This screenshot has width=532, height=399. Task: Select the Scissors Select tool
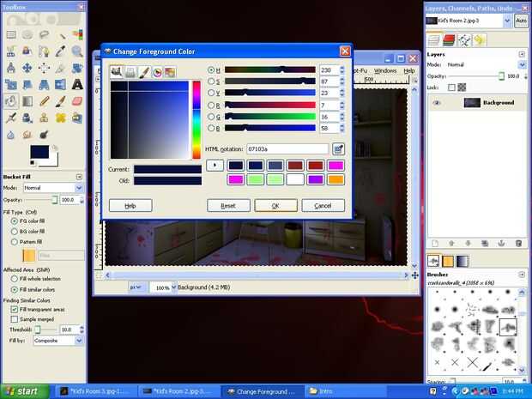11,51
